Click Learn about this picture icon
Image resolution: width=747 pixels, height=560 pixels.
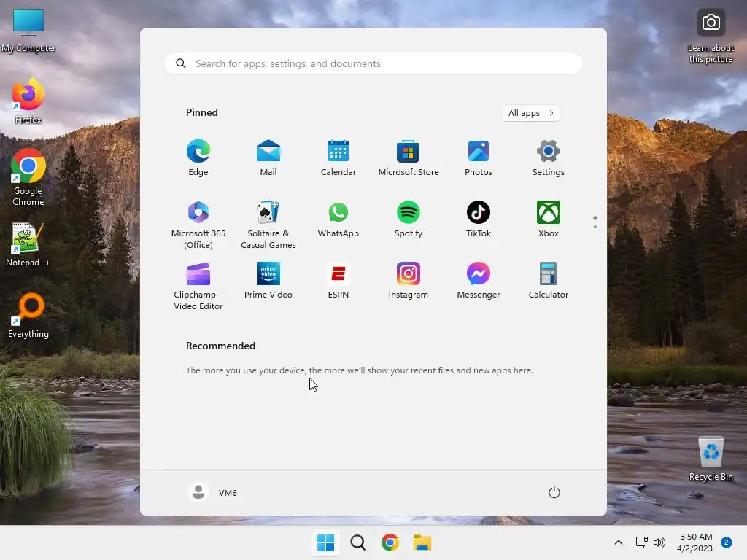tap(711, 36)
